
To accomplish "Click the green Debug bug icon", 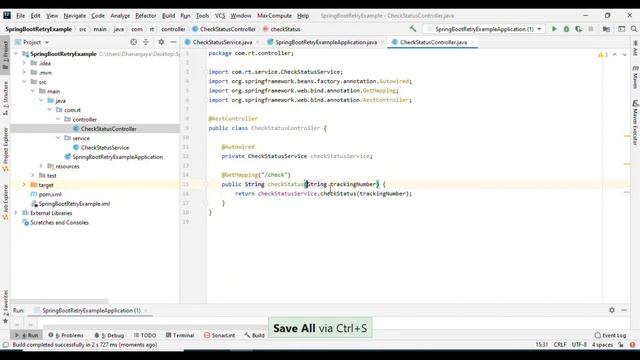I will point(566,29).
